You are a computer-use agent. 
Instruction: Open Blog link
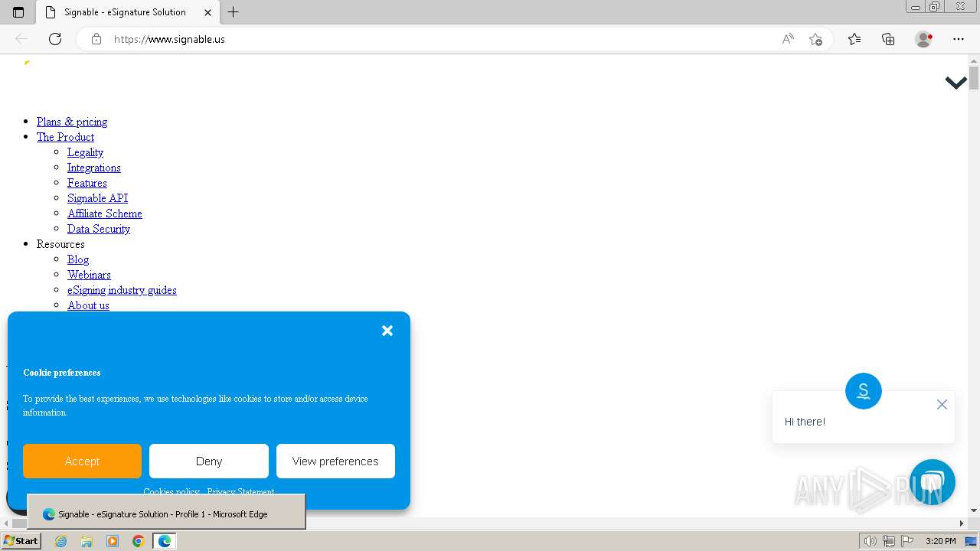[78, 259]
